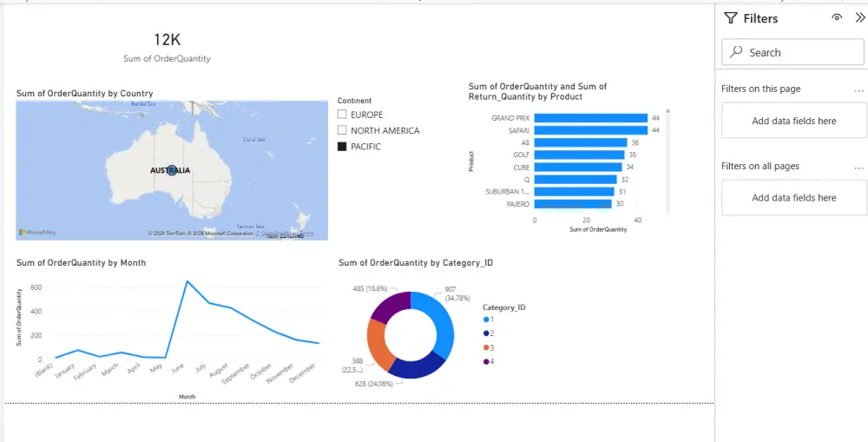Select the SUBURBAN bar in product chart
Image resolution: width=868 pixels, height=442 pixels.
pos(574,192)
